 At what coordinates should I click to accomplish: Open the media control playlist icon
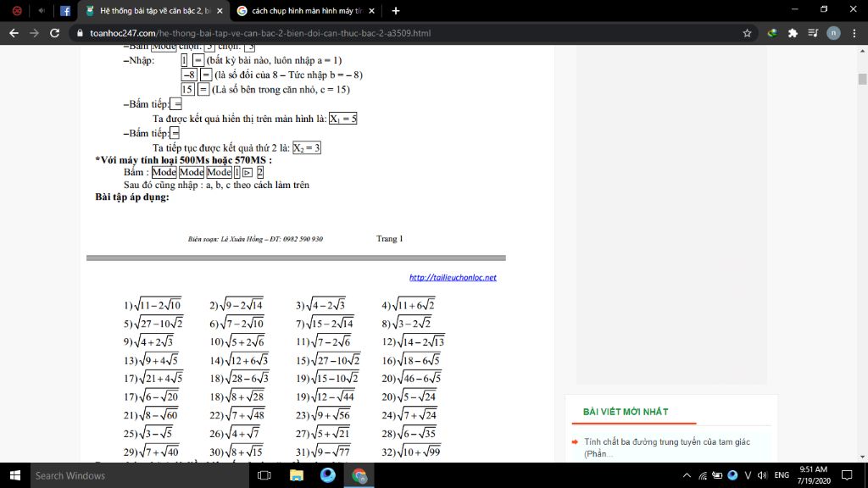click(x=813, y=33)
